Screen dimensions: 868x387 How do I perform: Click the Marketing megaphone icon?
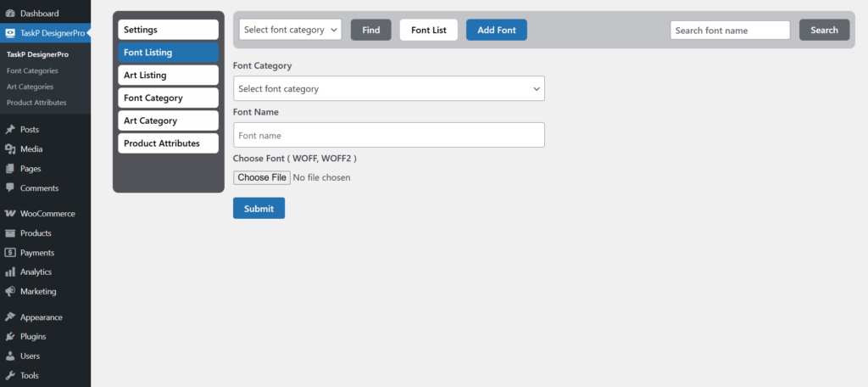(x=10, y=292)
